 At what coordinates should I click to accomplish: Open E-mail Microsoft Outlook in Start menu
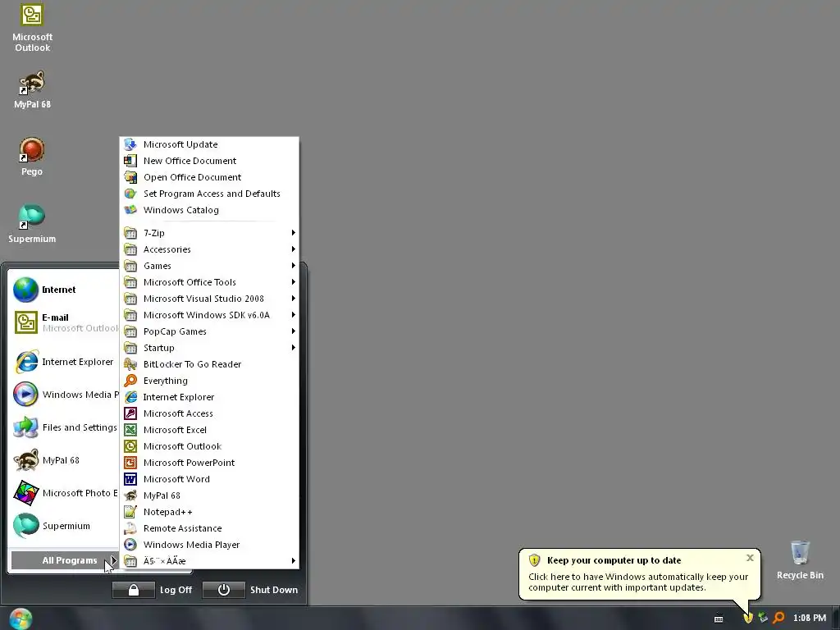coord(64,322)
